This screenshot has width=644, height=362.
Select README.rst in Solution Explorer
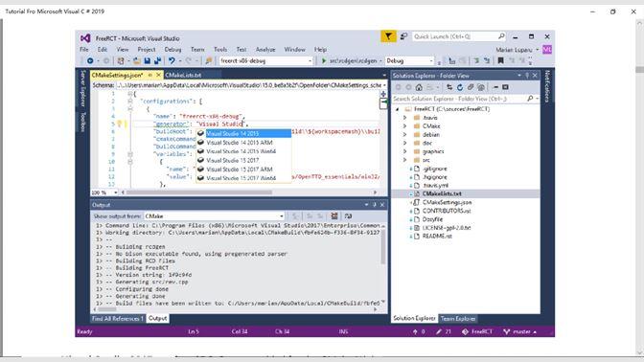pos(437,237)
